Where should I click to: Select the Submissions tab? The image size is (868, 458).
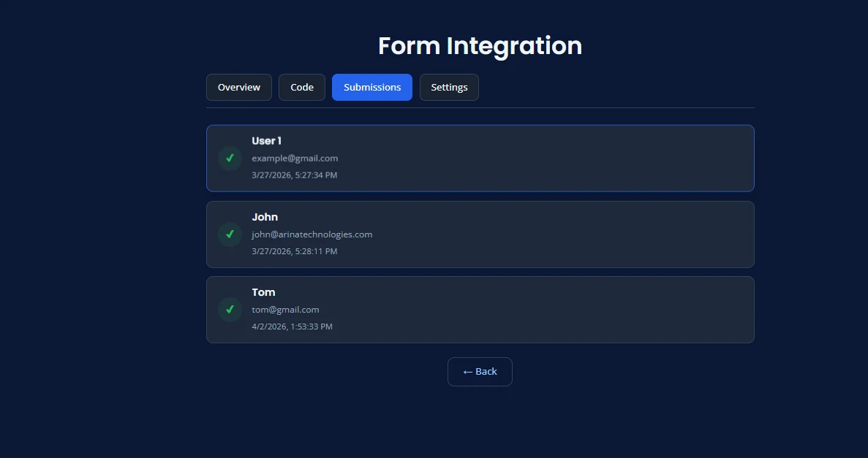pyautogui.click(x=371, y=87)
